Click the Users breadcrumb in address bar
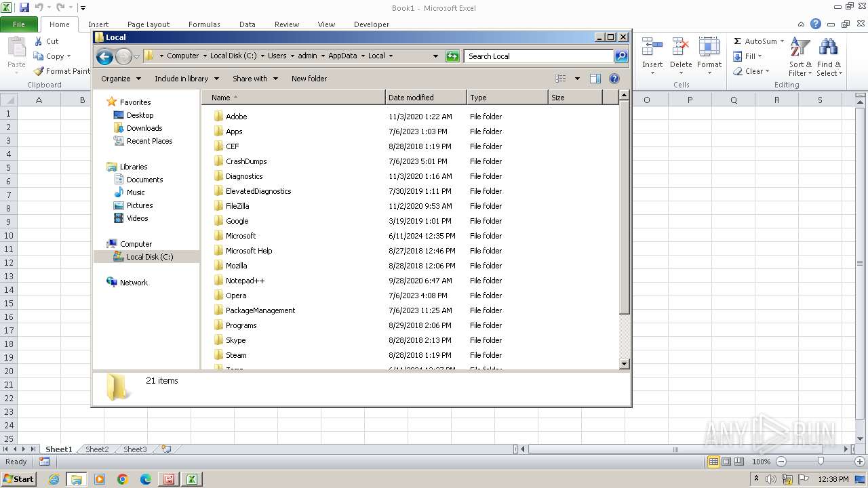 (x=277, y=56)
